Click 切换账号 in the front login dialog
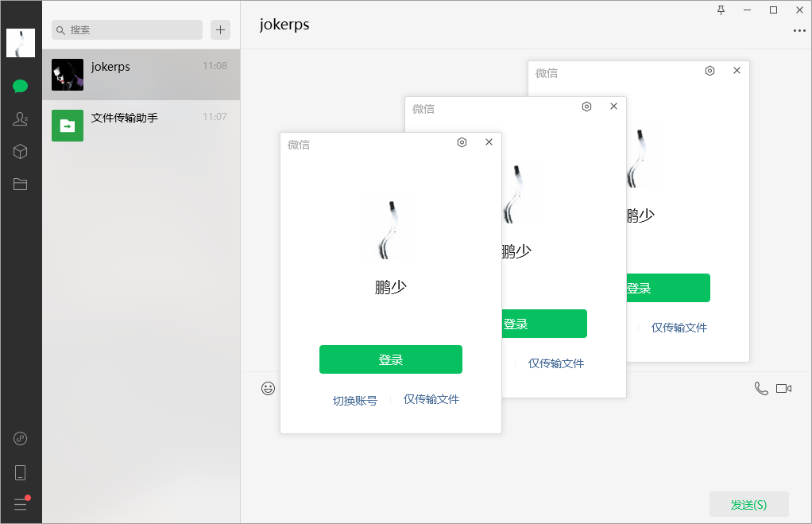812x524 pixels. tap(355, 401)
